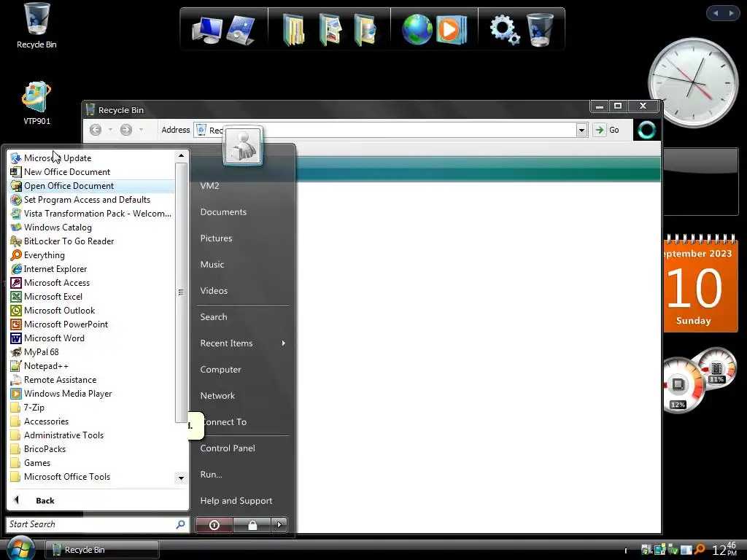The image size is (747, 560).
Task: Choose Open Office Document entry
Action: coord(92,186)
